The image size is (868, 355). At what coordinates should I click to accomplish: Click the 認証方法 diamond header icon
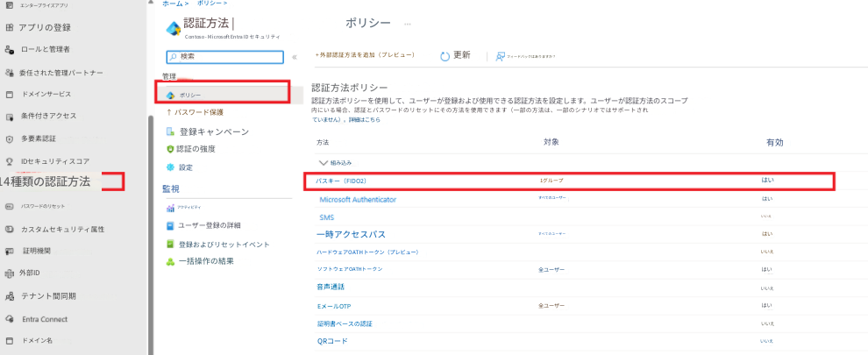(174, 27)
